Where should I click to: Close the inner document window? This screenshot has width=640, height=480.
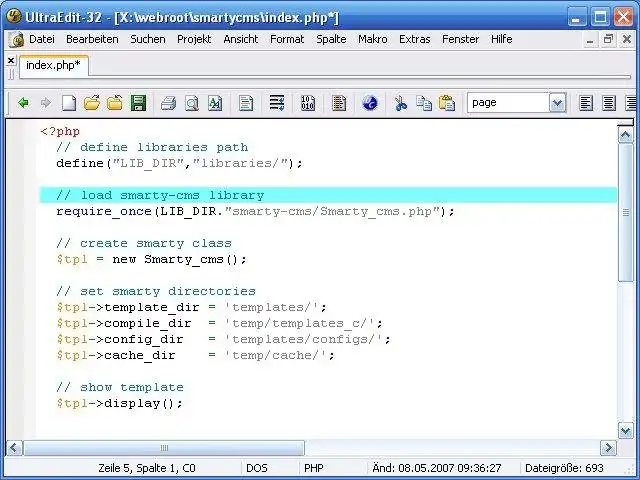pyautogui.click(x=627, y=40)
